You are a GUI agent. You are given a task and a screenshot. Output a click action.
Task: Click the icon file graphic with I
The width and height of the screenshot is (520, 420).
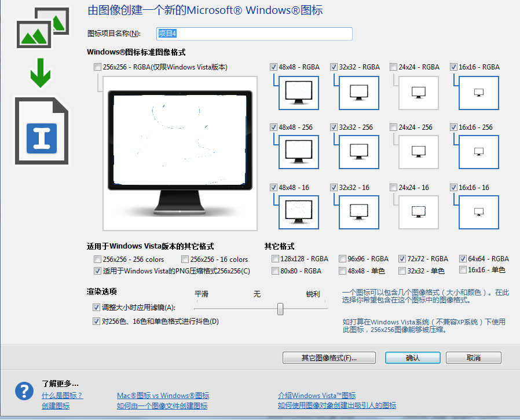42,131
